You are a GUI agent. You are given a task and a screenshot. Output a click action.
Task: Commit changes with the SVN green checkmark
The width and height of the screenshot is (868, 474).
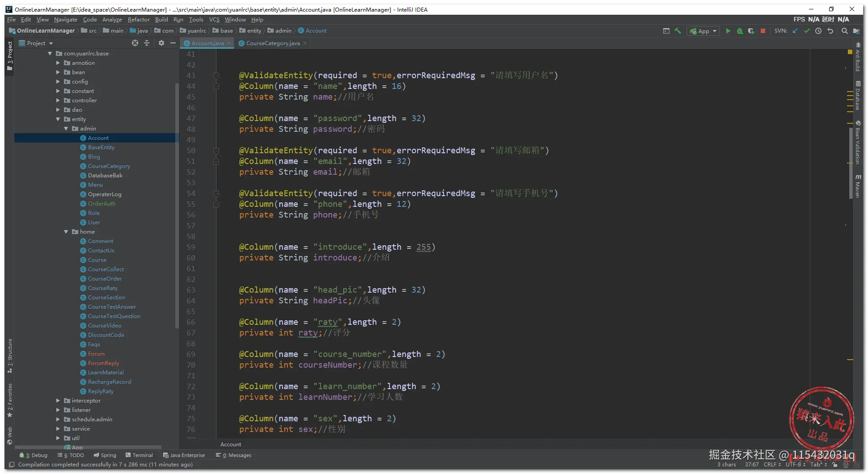[x=807, y=31]
